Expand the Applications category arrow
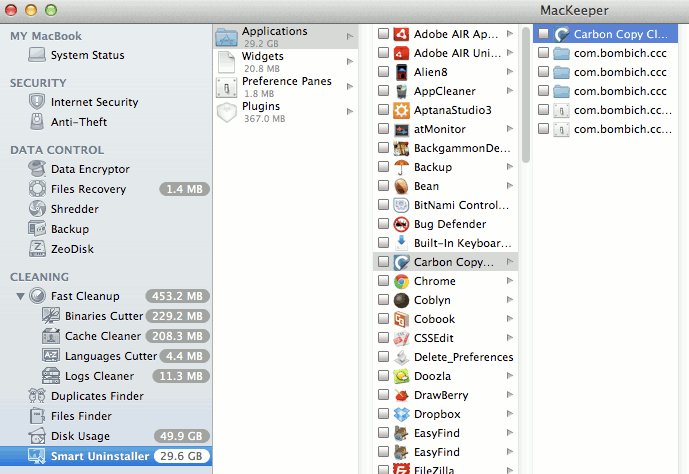 350,36
